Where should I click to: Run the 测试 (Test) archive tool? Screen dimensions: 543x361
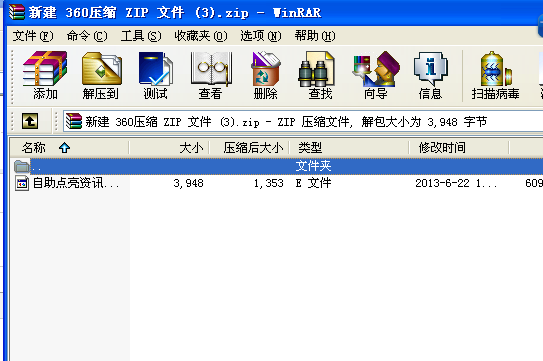[x=155, y=75]
